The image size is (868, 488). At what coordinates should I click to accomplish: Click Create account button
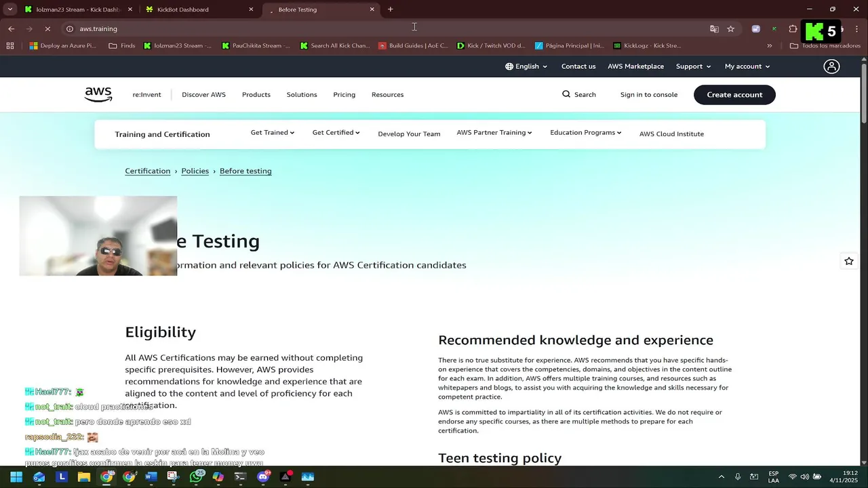pos(734,95)
